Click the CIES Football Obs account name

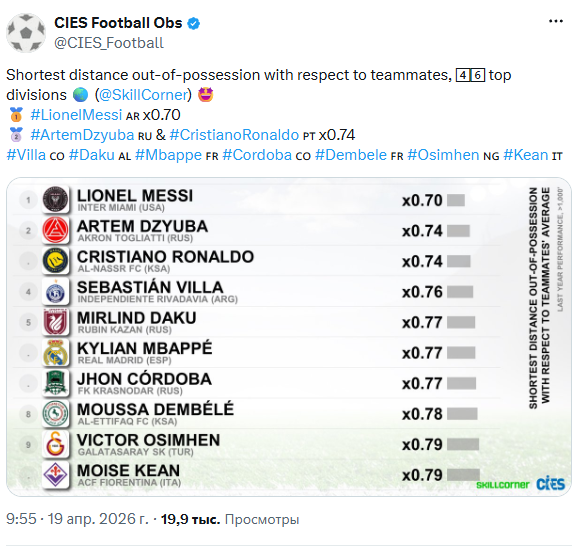coord(118,23)
